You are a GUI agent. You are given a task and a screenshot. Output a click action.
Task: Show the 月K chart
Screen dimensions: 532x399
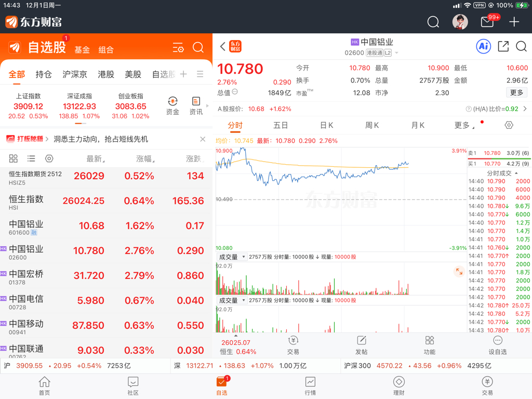tap(418, 125)
